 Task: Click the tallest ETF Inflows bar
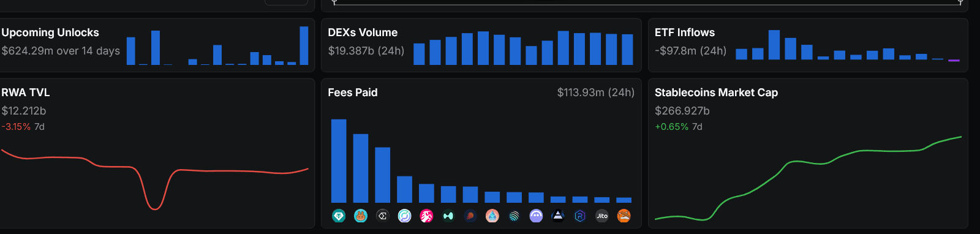coord(774,45)
